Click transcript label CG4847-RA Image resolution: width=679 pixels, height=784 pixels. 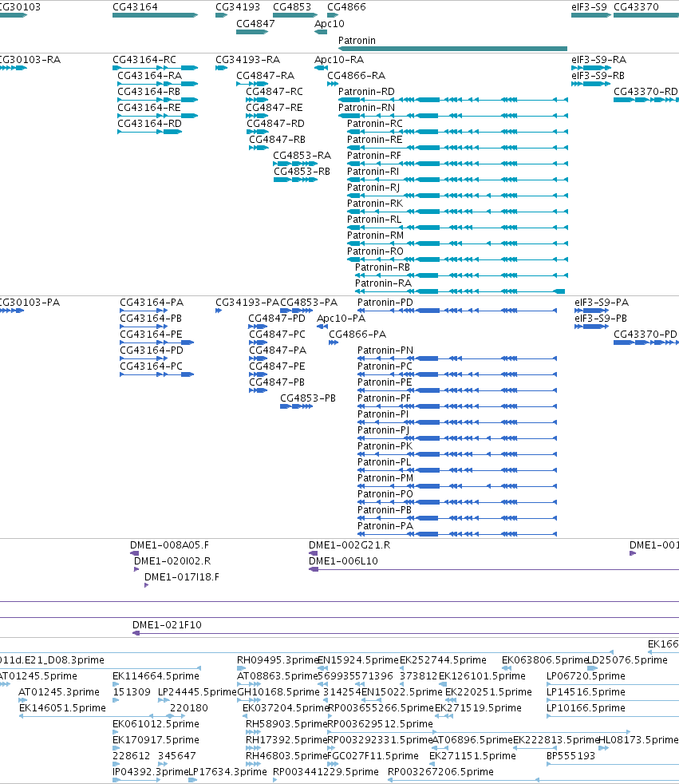tap(266, 76)
